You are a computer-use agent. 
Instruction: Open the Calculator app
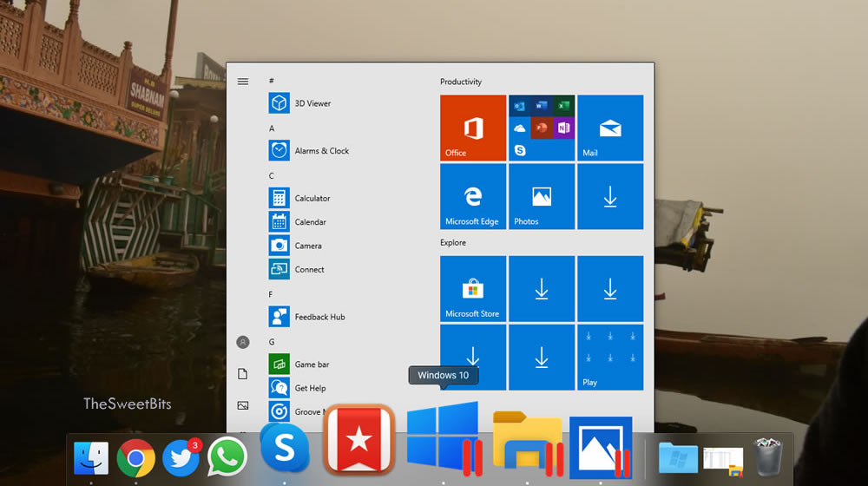[x=299, y=198]
